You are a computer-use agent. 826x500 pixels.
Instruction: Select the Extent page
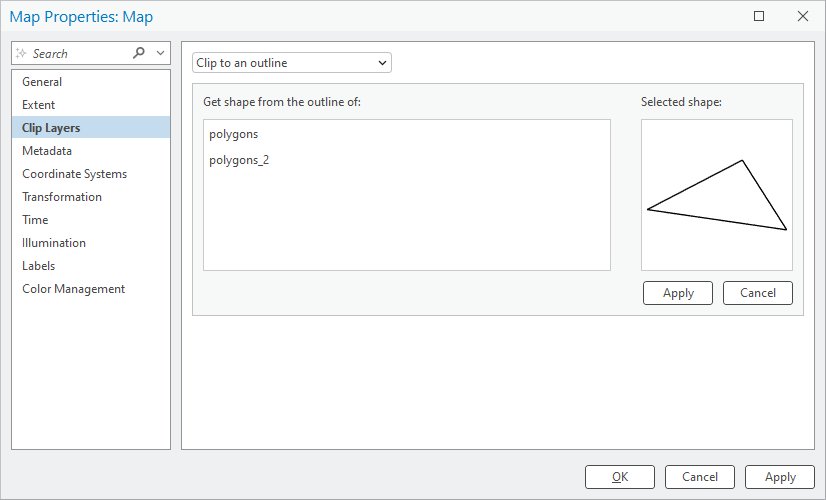pos(39,105)
